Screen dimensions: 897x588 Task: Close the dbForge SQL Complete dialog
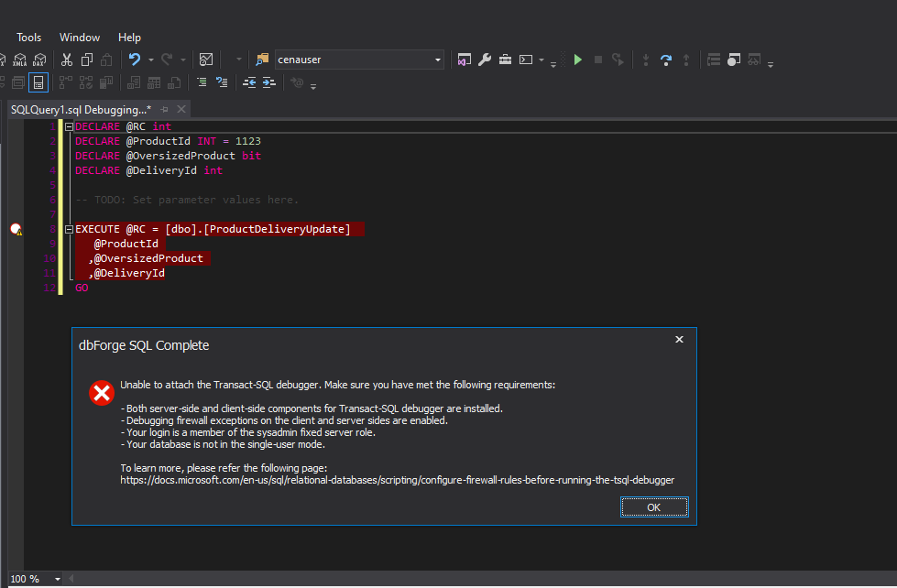679,340
